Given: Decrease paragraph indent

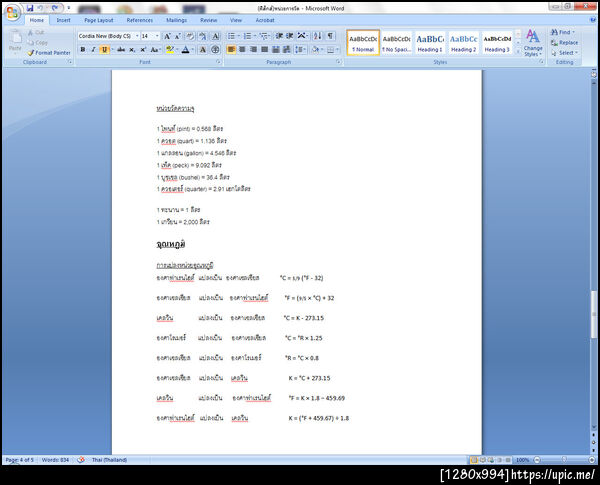Looking at the screenshot, I should click(x=279, y=36).
